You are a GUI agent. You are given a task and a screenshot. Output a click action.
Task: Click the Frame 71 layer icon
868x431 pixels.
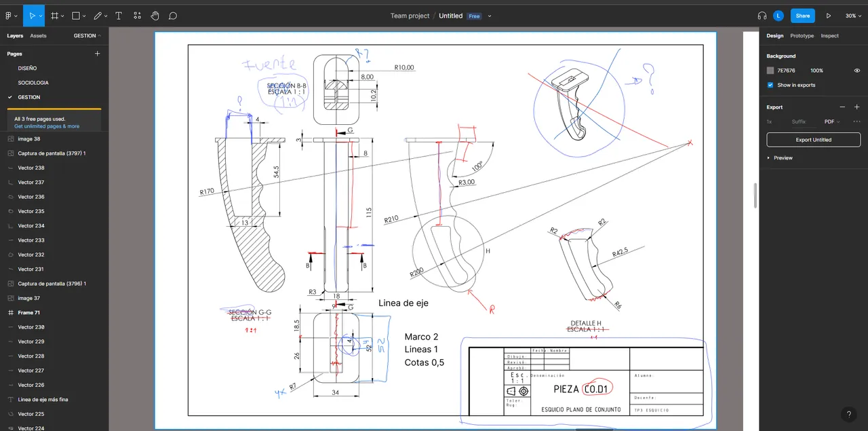(10, 313)
